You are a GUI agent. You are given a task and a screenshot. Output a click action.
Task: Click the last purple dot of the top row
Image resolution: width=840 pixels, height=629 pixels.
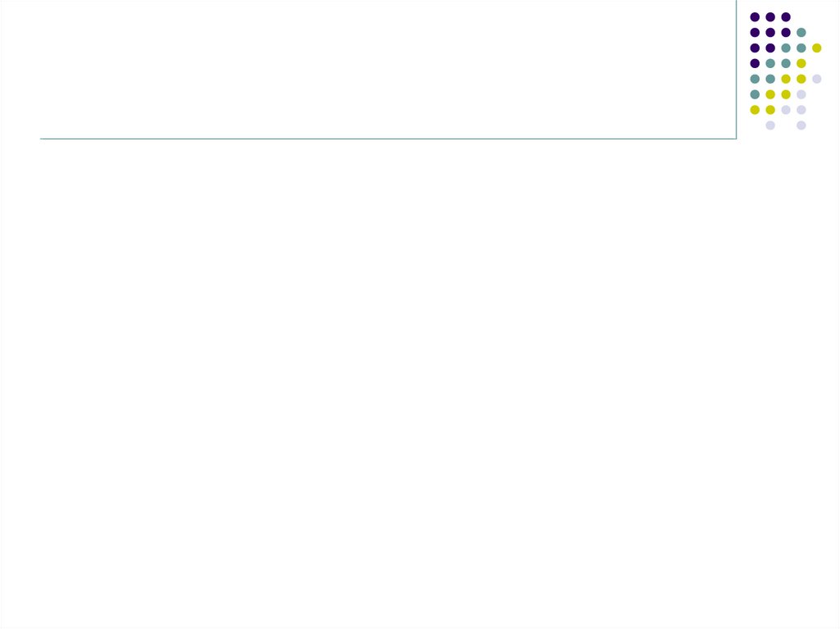786,17
